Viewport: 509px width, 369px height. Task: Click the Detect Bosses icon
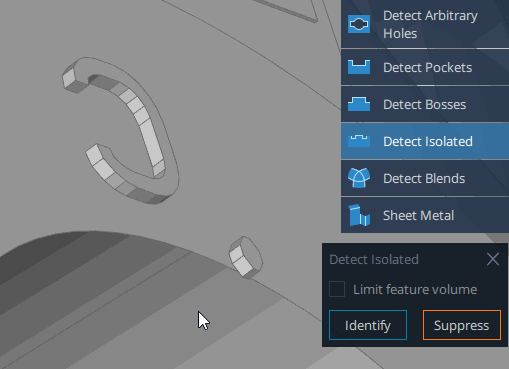(359, 104)
